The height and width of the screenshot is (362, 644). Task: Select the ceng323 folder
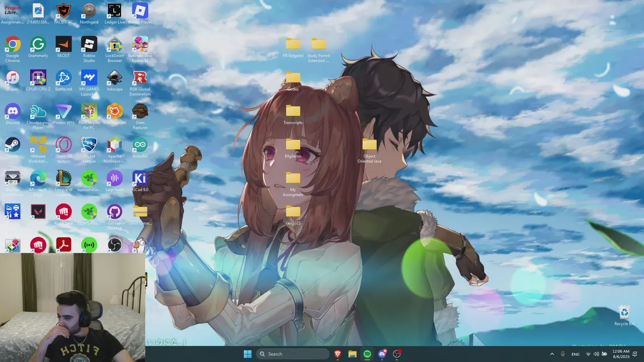click(x=293, y=215)
